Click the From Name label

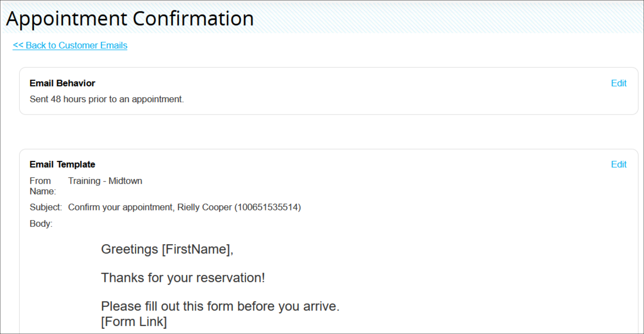[43, 186]
